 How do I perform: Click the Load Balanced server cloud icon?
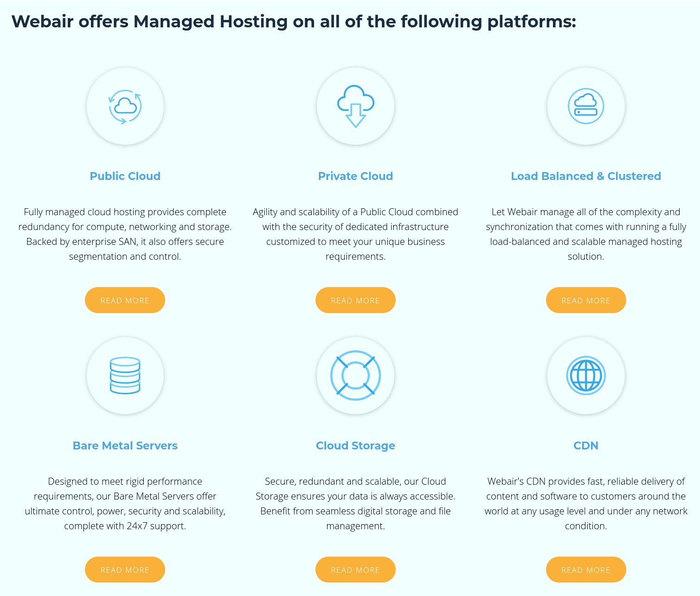(586, 106)
